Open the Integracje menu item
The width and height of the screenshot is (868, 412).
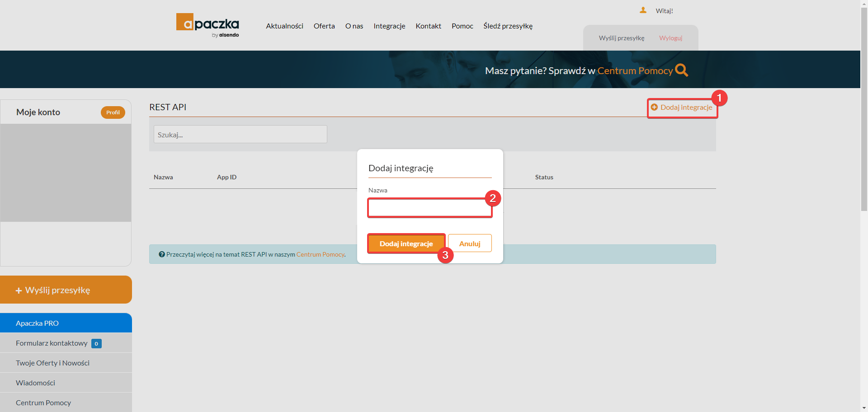[x=389, y=26]
